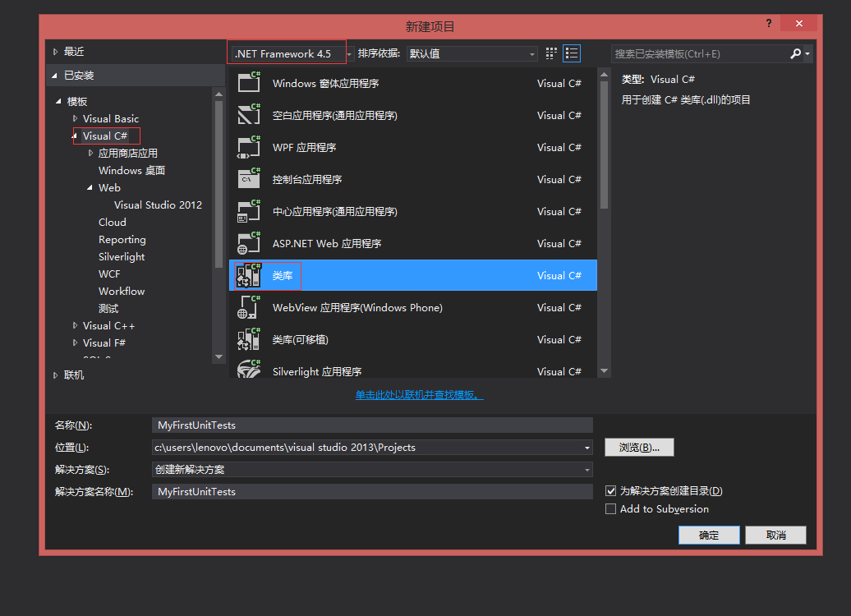Expand the 最近 section
The width and height of the screenshot is (851, 616).
point(55,52)
